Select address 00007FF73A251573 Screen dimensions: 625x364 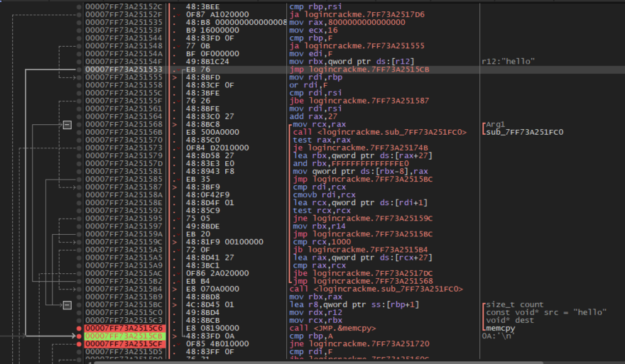pyautogui.click(x=124, y=148)
